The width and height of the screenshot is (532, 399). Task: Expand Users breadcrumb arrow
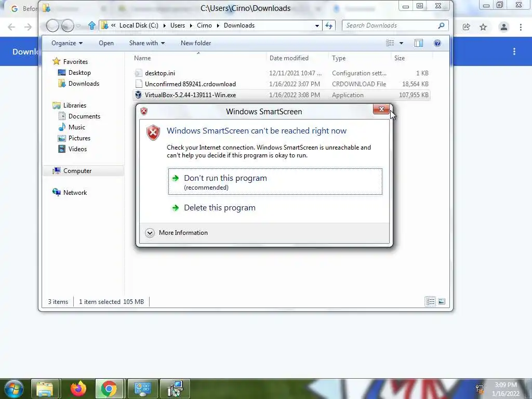tap(191, 25)
